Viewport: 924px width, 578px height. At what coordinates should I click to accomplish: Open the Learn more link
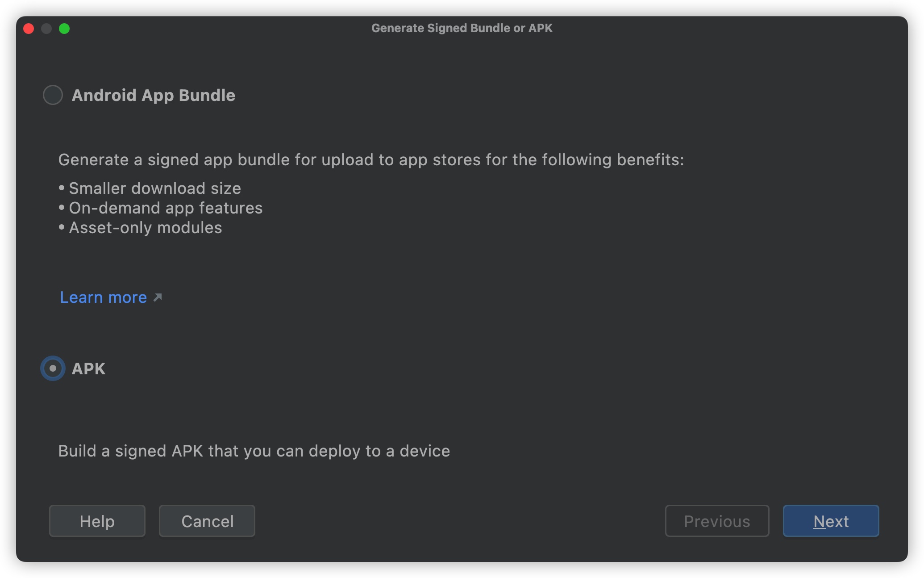(104, 297)
